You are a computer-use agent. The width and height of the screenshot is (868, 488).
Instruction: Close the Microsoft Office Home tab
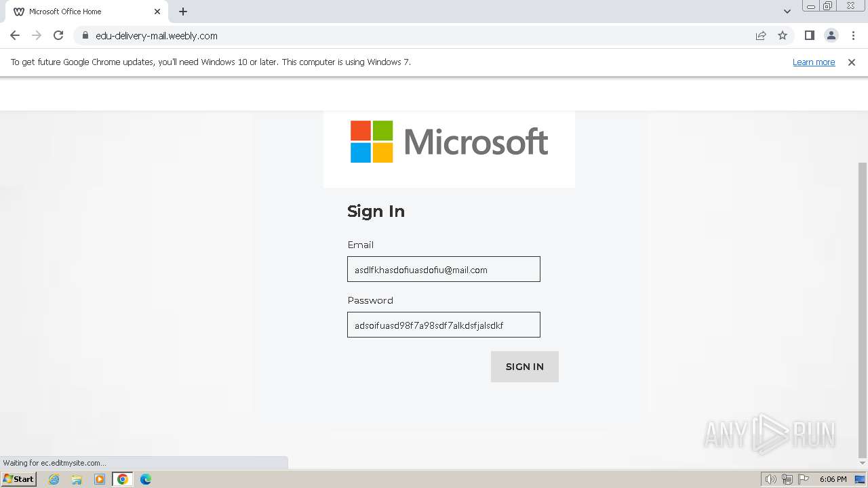[x=157, y=12]
